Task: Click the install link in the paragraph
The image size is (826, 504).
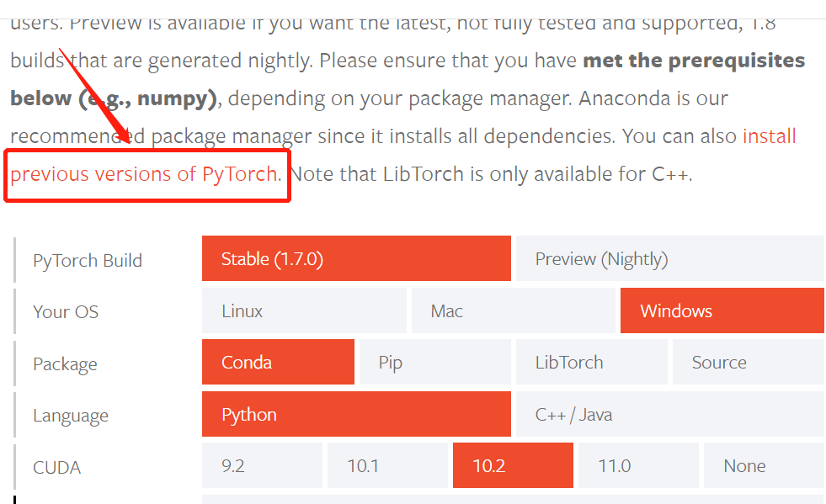Action: 769,135
